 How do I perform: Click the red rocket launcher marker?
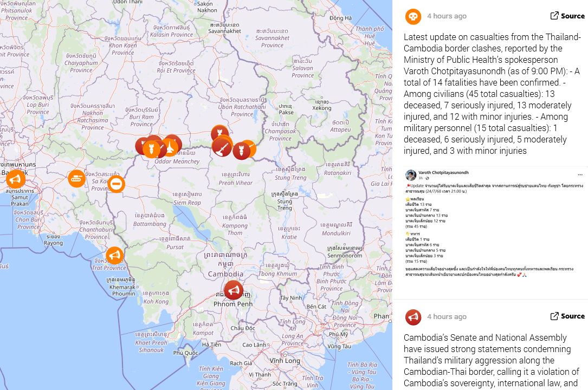[222, 147]
